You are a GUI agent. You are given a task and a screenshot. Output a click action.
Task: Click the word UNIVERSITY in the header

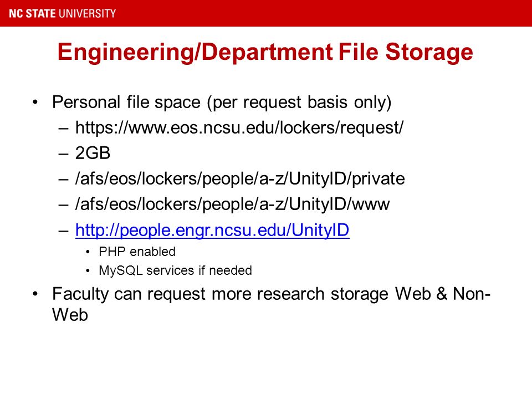(87, 13)
